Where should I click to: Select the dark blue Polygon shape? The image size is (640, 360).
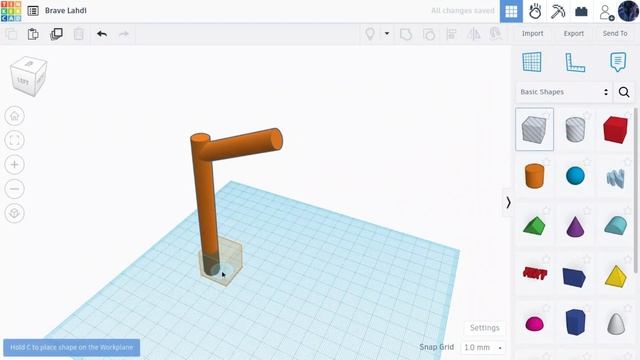575,322
